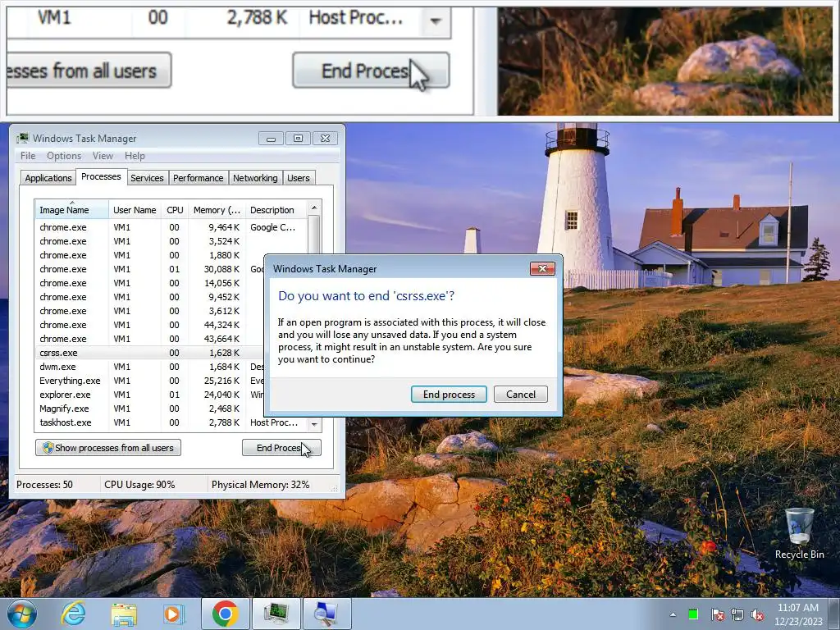The image size is (840, 630).
Task: Click CPU Usage: 90% status entry
Action: (x=139, y=484)
